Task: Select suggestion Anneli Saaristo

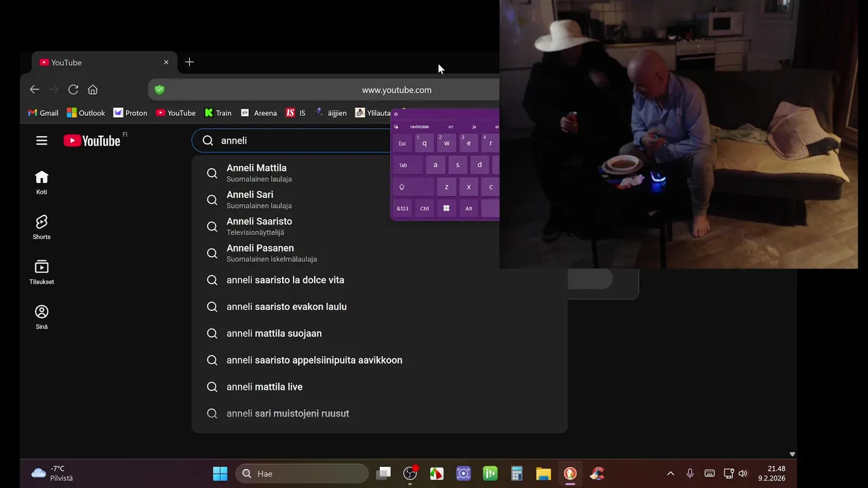Action: 379,226
